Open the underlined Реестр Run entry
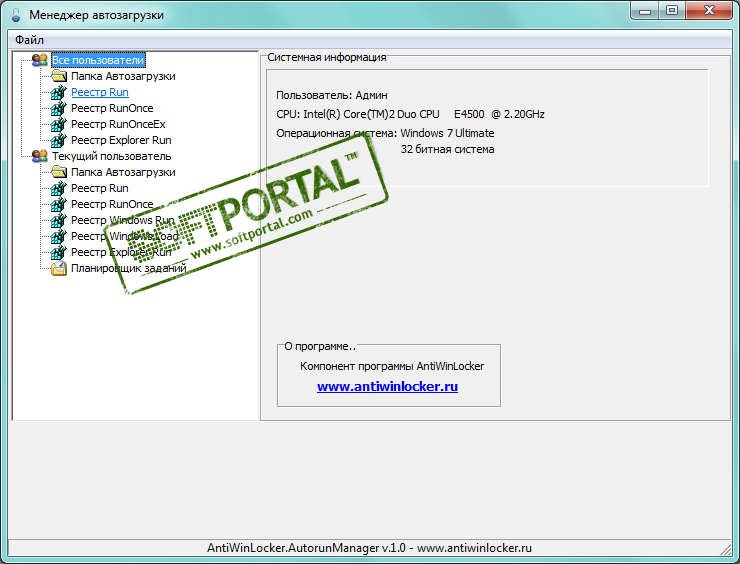This screenshot has width=740, height=564. (x=100, y=92)
